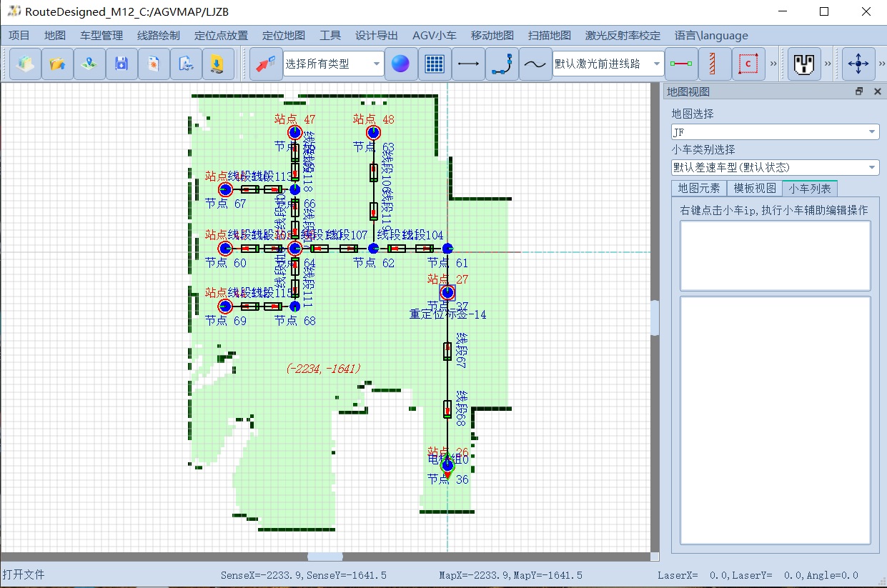887x588 pixels.
Task: Click the four-way move arrows icon
Action: pyautogui.click(x=858, y=64)
